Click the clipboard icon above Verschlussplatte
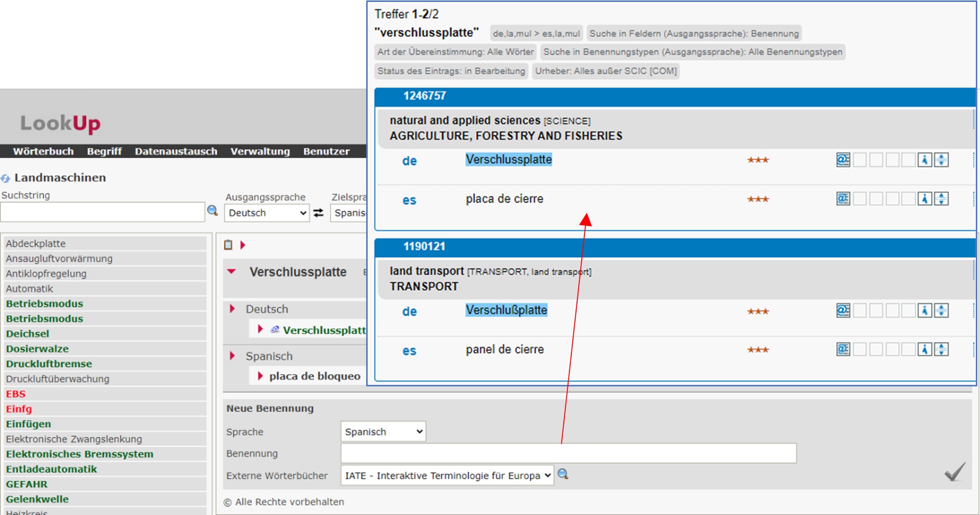 tap(228, 245)
